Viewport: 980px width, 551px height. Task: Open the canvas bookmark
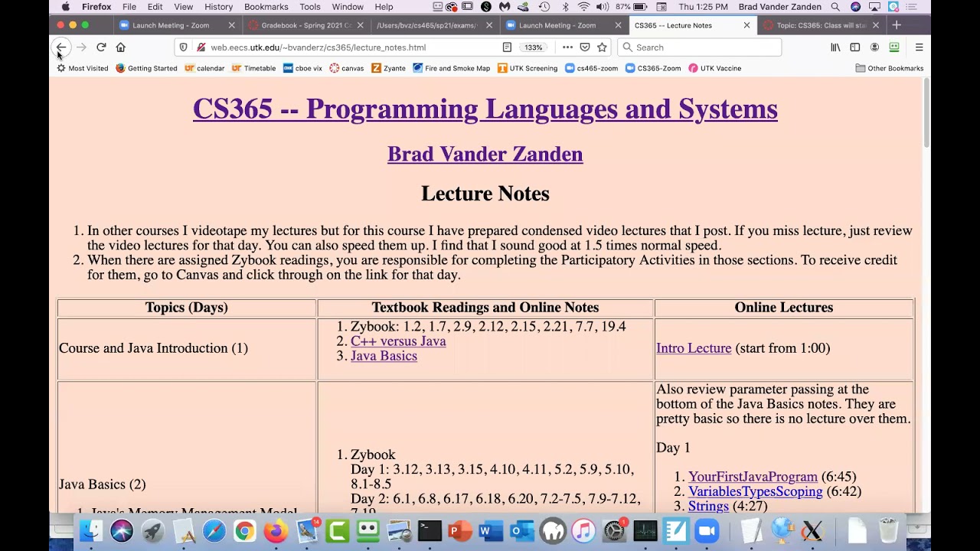coord(347,68)
